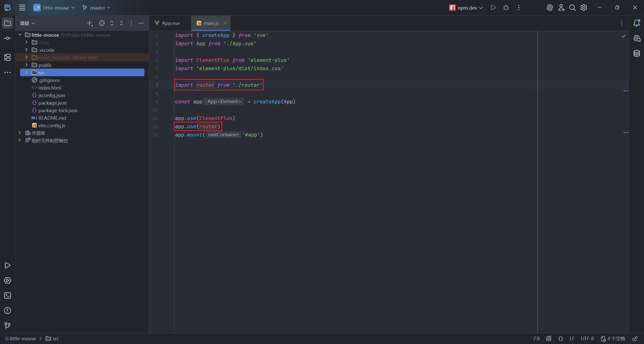The image size is (644, 344).
Task: Toggle the Project tool window folder icon
Action: tap(8, 23)
